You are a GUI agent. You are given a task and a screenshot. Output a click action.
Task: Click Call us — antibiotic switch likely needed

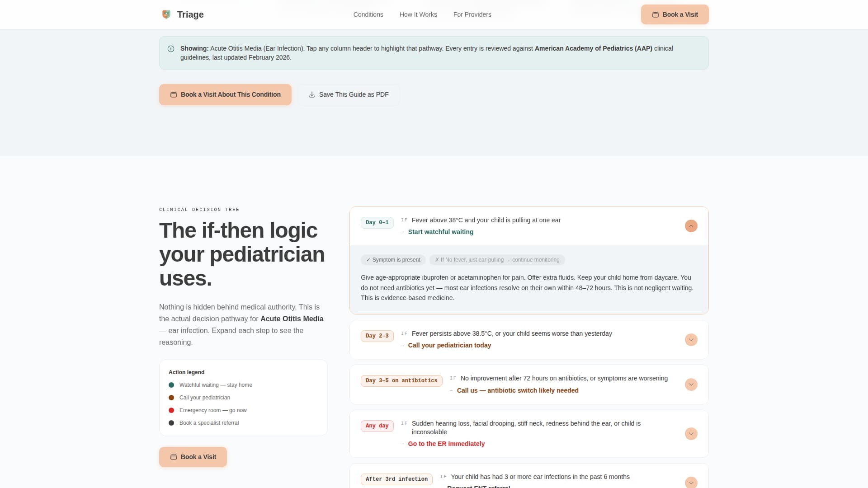coord(518,390)
